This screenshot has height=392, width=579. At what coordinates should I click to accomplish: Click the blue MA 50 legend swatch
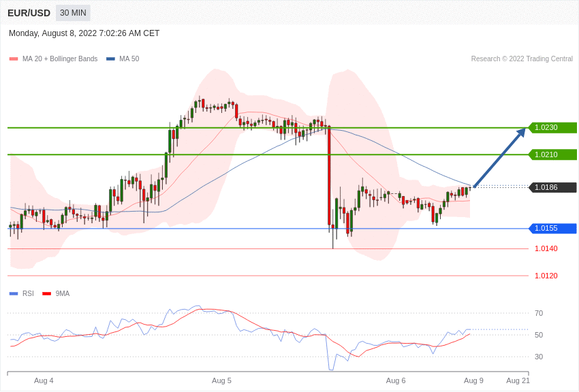[x=110, y=59]
